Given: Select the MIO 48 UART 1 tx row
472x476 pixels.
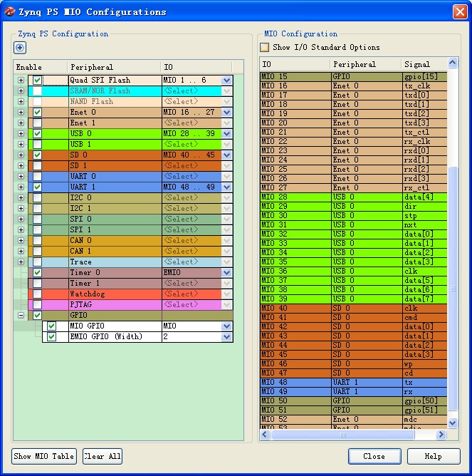Looking at the screenshot, I should click(x=353, y=382).
